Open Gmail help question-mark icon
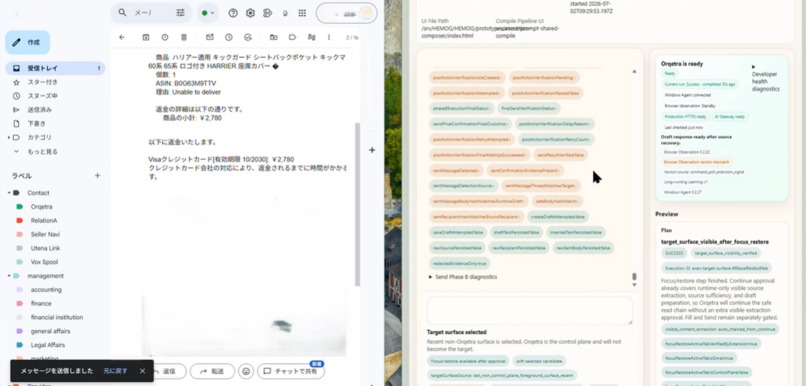The width and height of the screenshot is (806, 386). point(233,13)
